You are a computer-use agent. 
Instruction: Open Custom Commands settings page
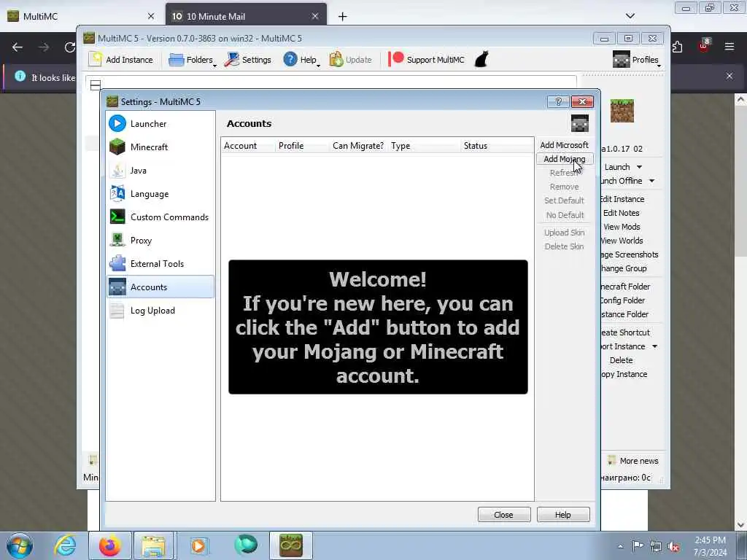pos(160,217)
